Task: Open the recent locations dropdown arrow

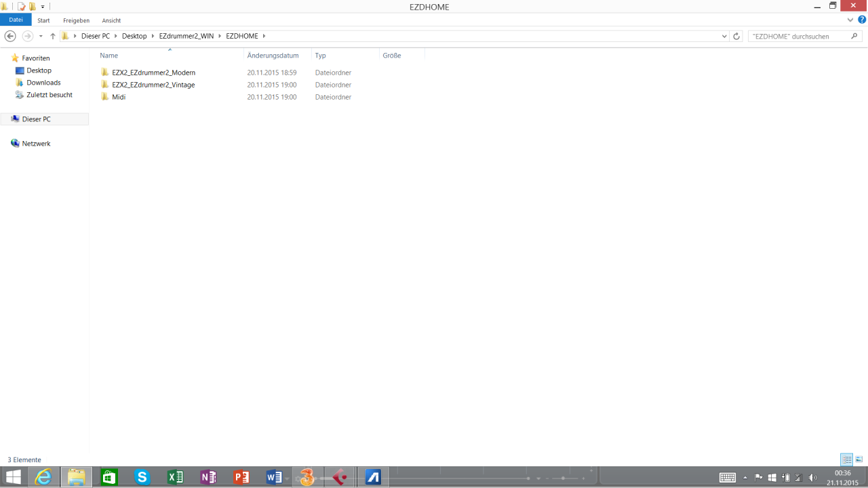Action: (x=41, y=36)
